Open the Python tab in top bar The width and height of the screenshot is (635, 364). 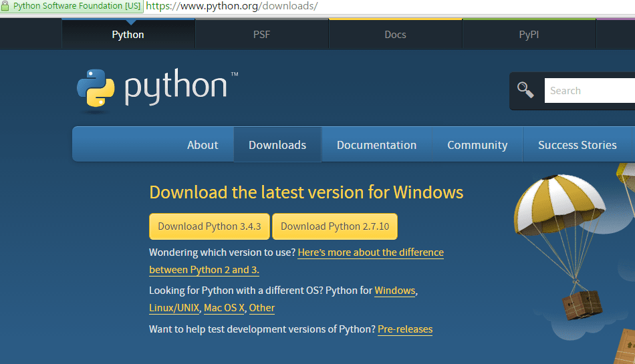tap(128, 34)
